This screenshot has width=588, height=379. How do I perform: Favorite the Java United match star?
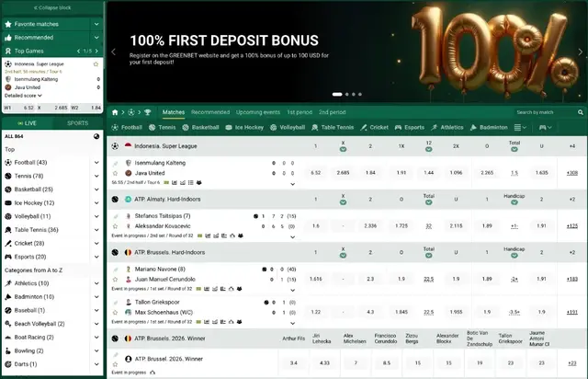115,173
